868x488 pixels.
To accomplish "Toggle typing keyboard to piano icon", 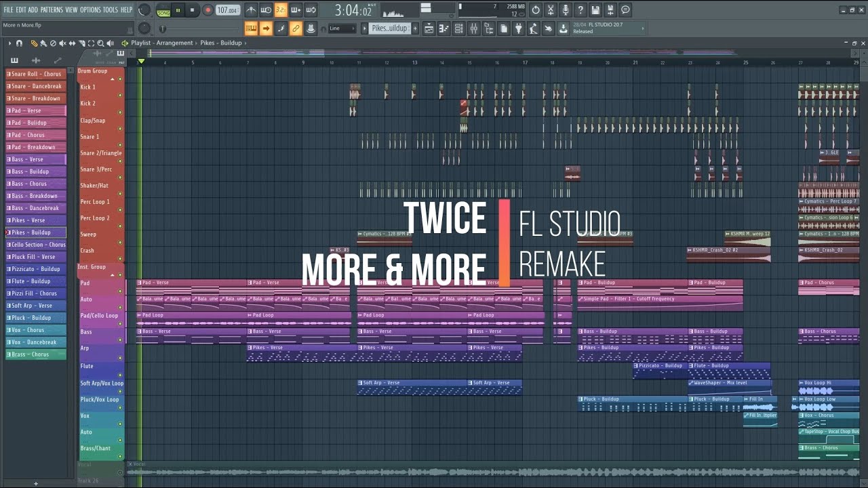I will (x=252, y=28).
